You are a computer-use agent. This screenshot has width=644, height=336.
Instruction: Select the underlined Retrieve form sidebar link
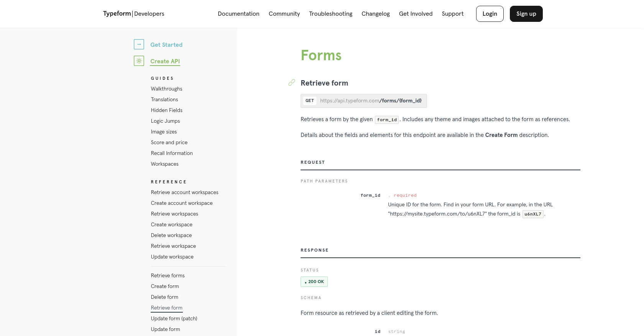[166, 308]
